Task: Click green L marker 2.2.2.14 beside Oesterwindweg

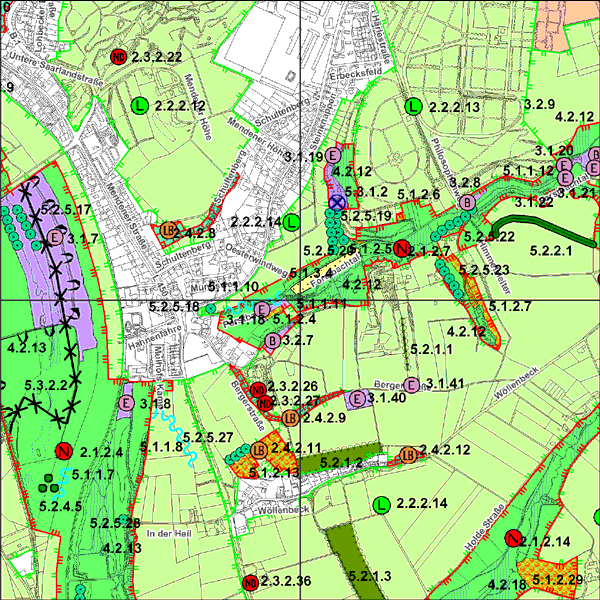Action: (291, 222)
